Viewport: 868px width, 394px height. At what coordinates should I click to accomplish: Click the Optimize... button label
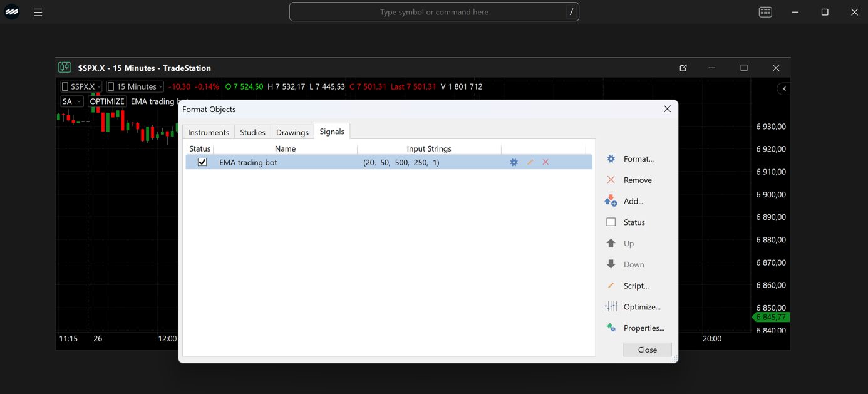[x=642, y=307]
